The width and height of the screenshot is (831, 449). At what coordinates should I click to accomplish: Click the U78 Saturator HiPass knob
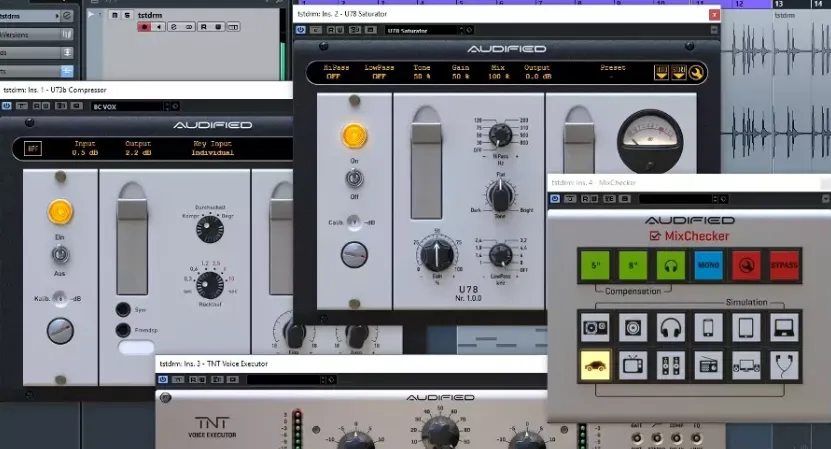[x=500, y=134]
